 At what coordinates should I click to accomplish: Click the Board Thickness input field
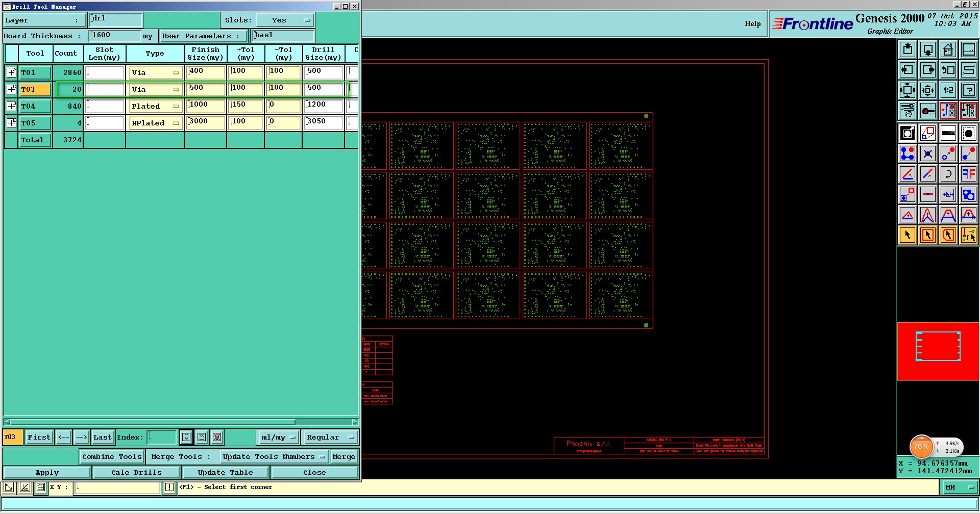click(x=115, y=35)
